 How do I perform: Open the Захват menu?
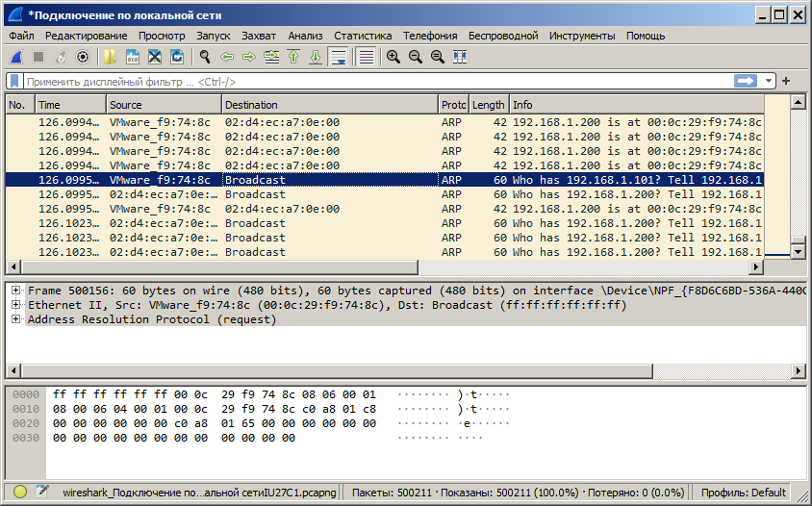tap(259, 36)
